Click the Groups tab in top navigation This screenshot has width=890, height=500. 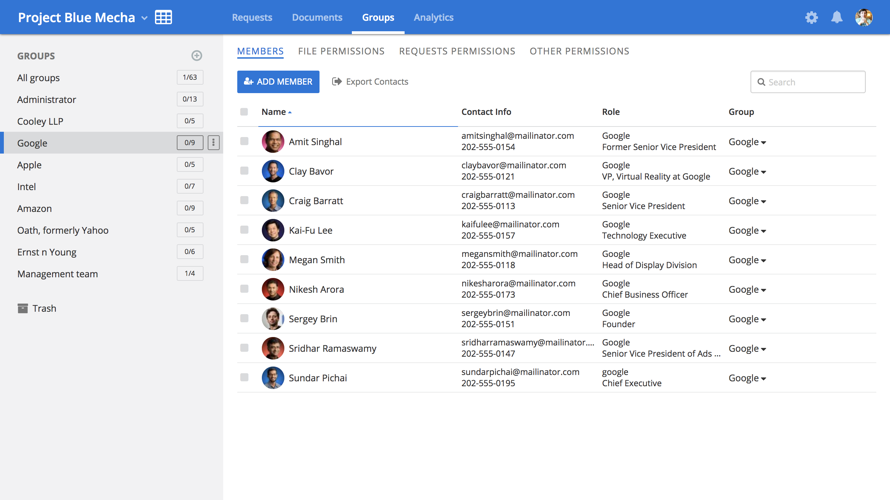(x=378, y=18)
